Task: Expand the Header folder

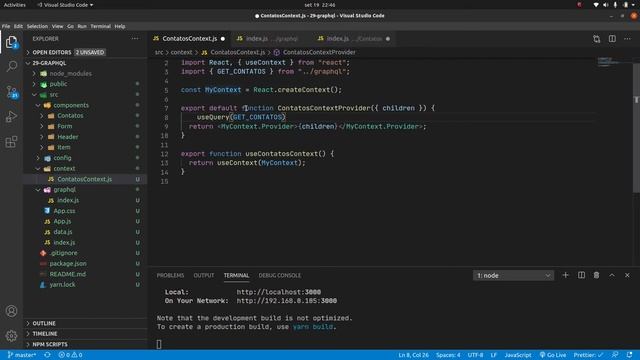Action: (x=86, y=137)
